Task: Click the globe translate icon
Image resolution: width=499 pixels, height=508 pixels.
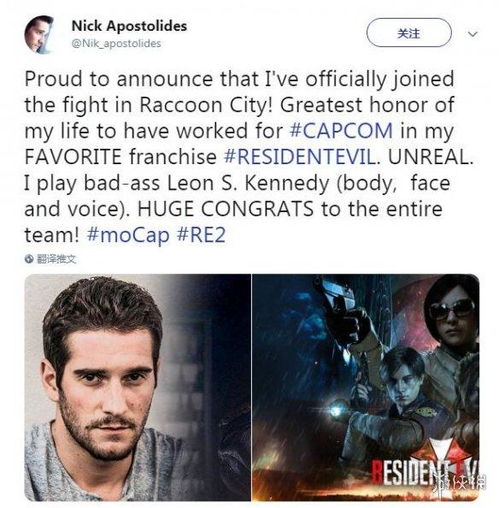Action: (29, 259)
